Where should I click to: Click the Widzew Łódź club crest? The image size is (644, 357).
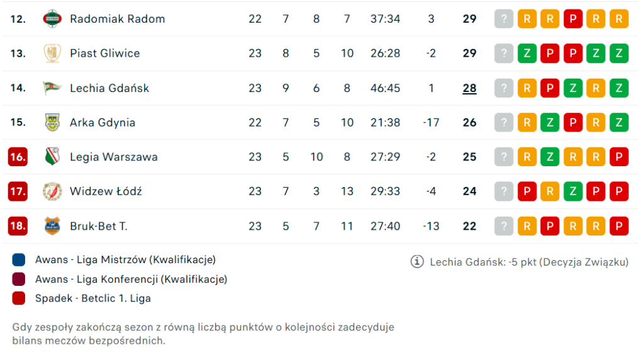pyautogui.click(x=52, y=191)
